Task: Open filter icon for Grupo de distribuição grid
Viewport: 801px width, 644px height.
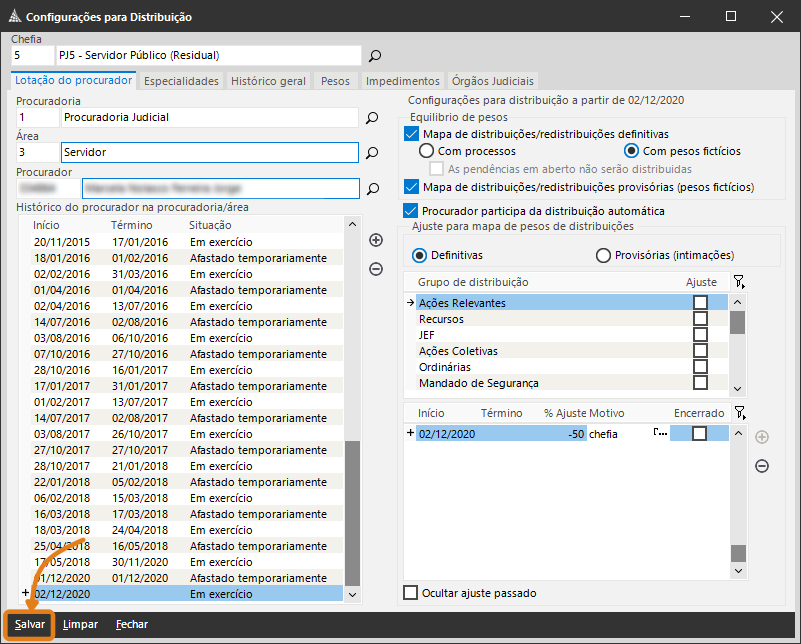Action: coord(738,283)
